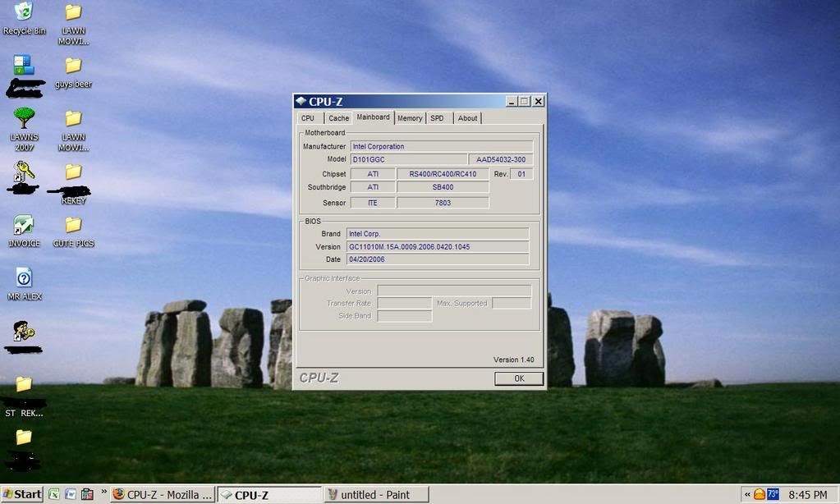Expand hidden system tray icons chevron
Screen dimensions: 840x504
point(746,494)
